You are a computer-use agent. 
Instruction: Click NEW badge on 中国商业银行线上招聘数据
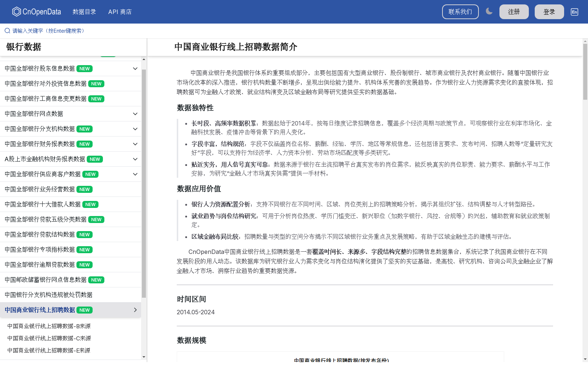[85, 310]
